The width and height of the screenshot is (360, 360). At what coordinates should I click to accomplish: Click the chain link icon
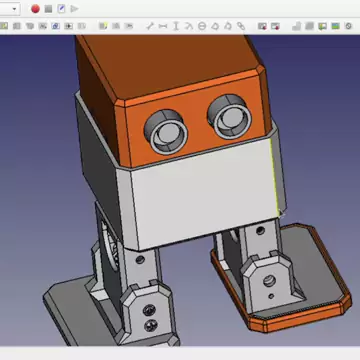[x=241, y=26]
